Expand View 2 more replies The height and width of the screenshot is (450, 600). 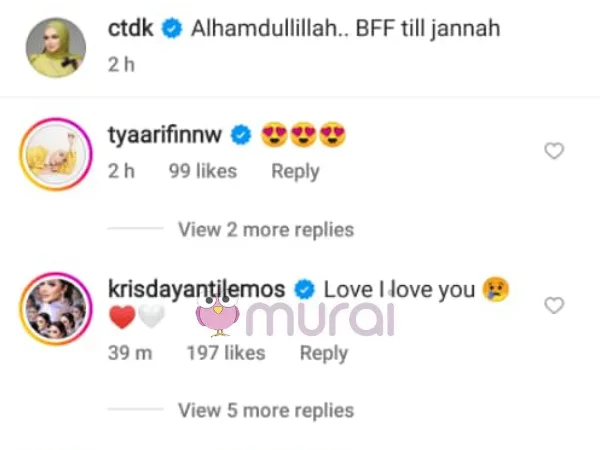tap(266, 230)
